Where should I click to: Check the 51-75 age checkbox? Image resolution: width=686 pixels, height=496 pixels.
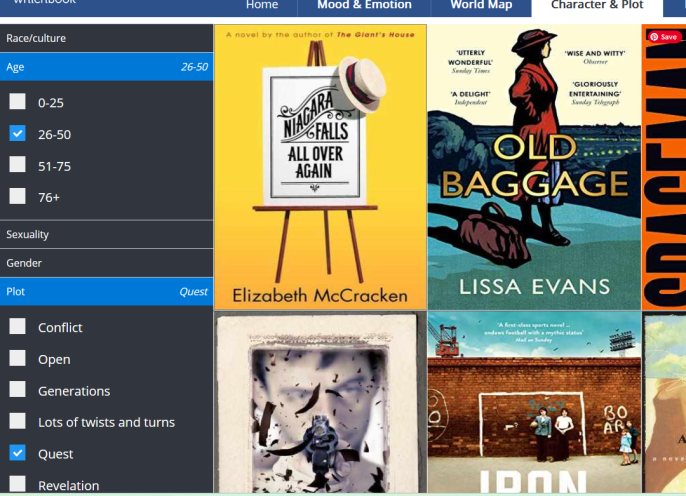click(18, 164)
